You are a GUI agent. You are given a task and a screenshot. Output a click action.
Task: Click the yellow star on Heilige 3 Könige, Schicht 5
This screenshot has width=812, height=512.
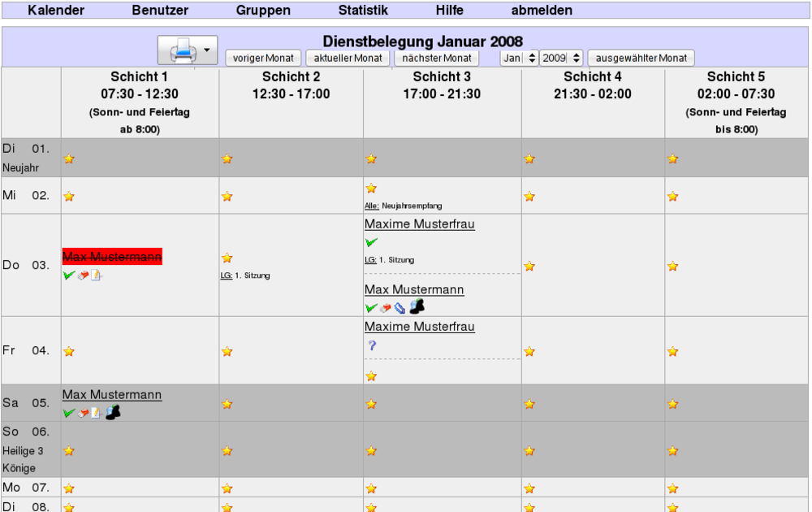click(672, 449)
